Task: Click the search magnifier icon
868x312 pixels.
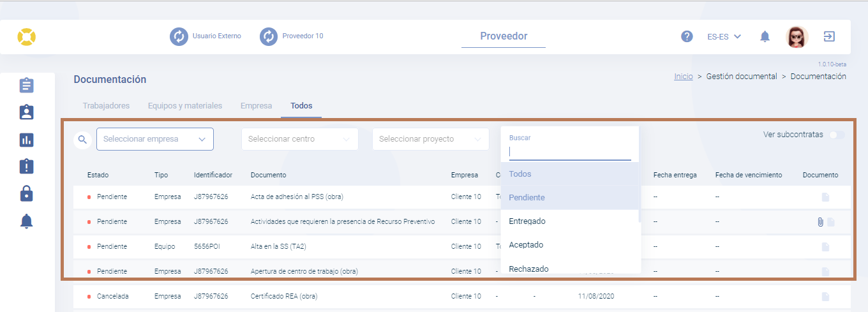Action: click(82, 139)
